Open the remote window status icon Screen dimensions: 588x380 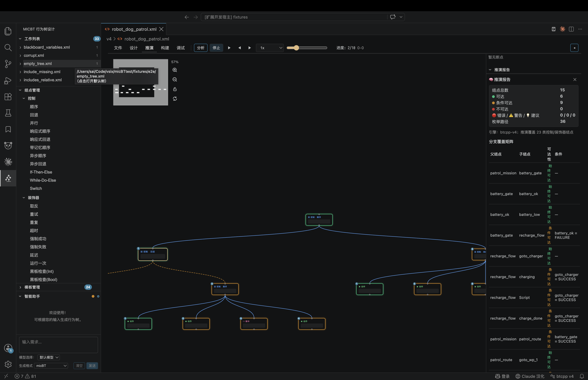[6, 376]
